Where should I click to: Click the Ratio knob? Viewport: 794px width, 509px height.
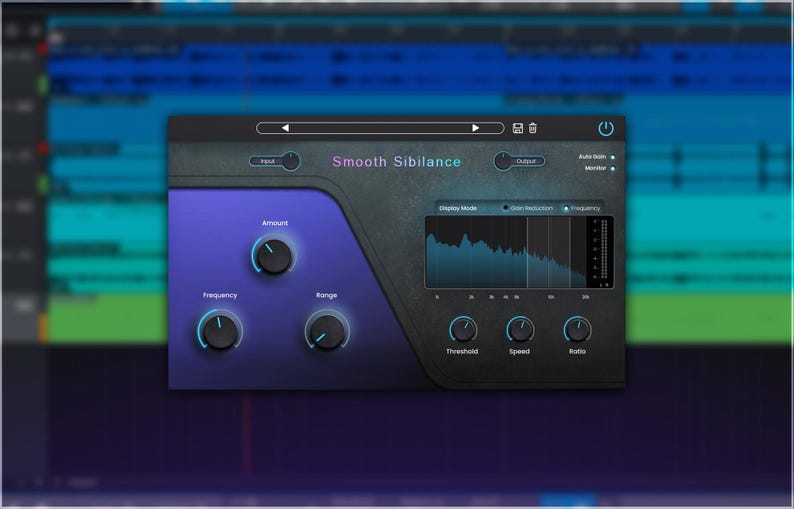[x=577, y=330]
